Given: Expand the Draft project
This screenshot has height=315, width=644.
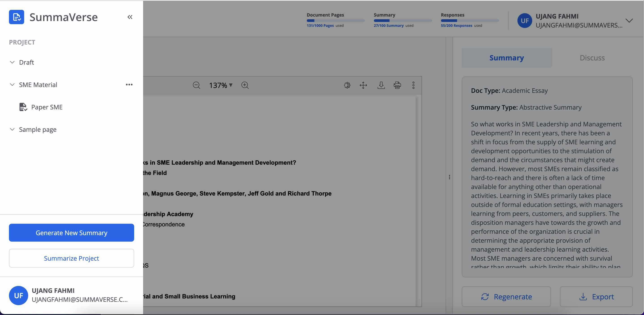Looking at the screenshot, I should [12, 62].
